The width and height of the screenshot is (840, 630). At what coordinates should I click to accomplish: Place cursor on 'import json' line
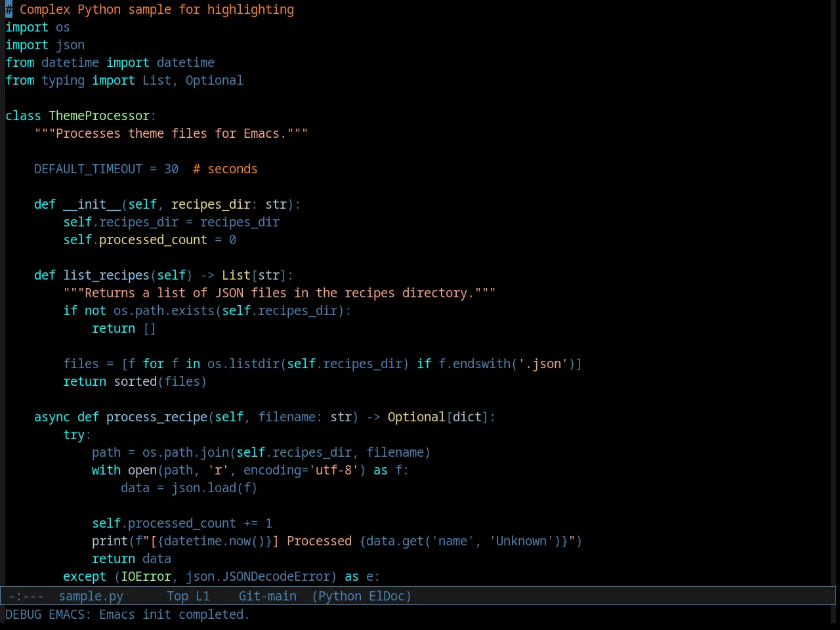coord(45,45)
